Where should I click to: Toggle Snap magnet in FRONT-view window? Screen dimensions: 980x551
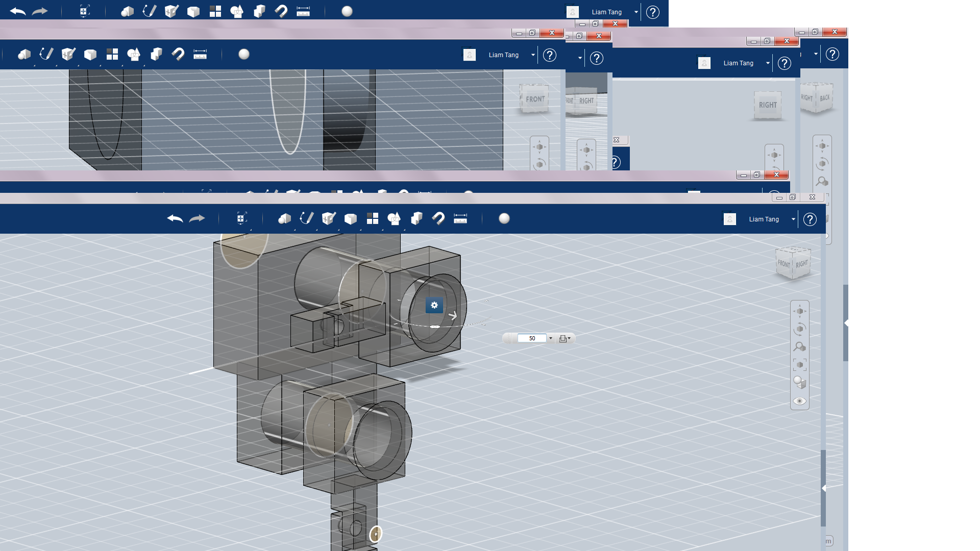178,55
